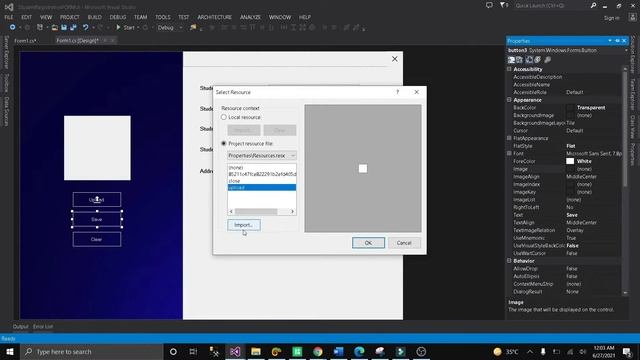640x360 pixels.
Task: Switch Properties panel to Categorized view
Action: 511,60
